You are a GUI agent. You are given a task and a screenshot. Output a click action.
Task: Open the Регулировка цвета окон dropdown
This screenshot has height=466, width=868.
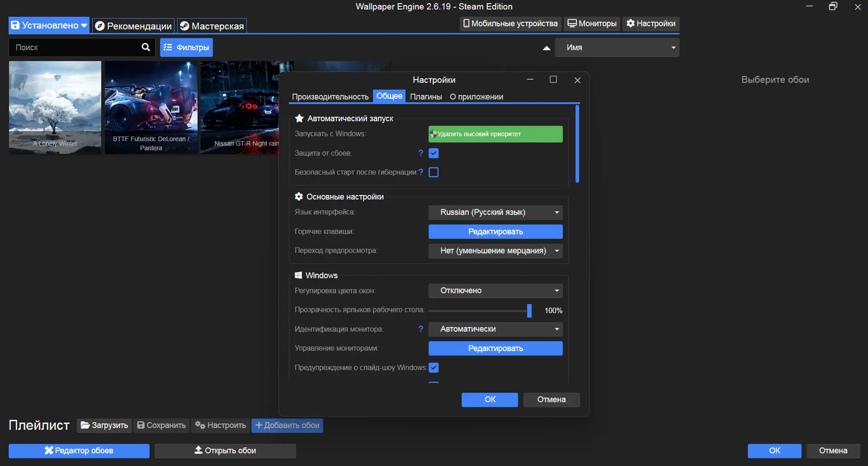pos(495,290)
